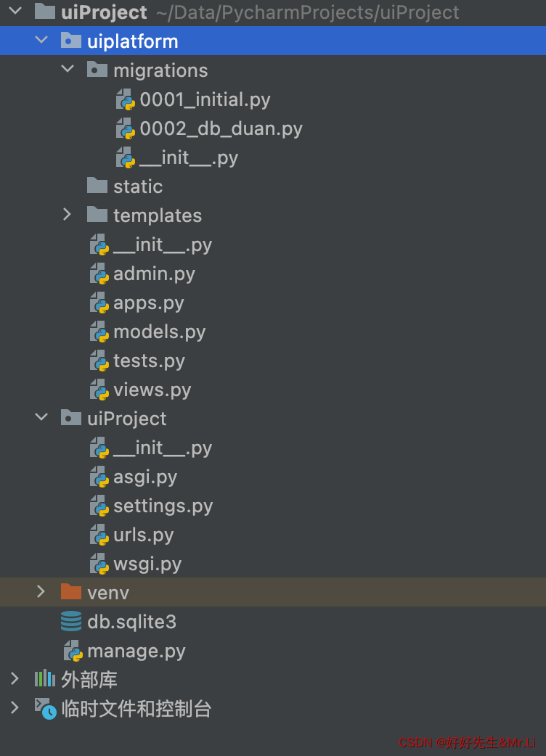Open the wsgi.py file name
546x756 pixels.
tap(147, 564)
